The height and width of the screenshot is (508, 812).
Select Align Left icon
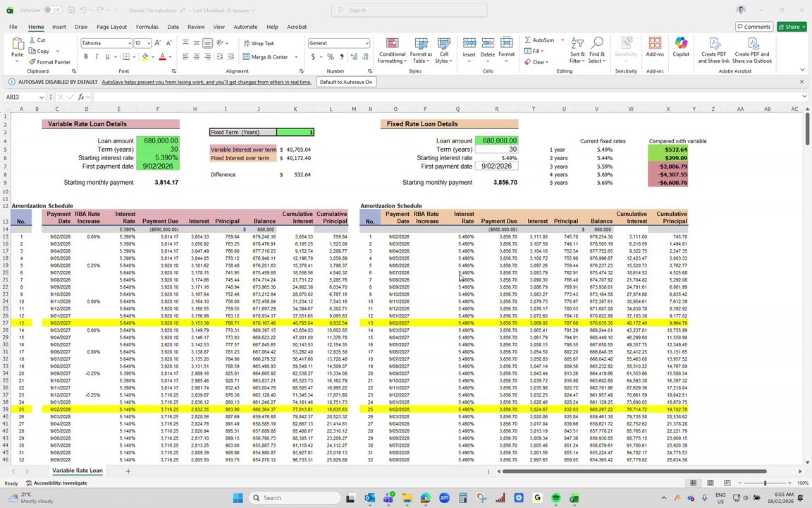pos(185,56)
